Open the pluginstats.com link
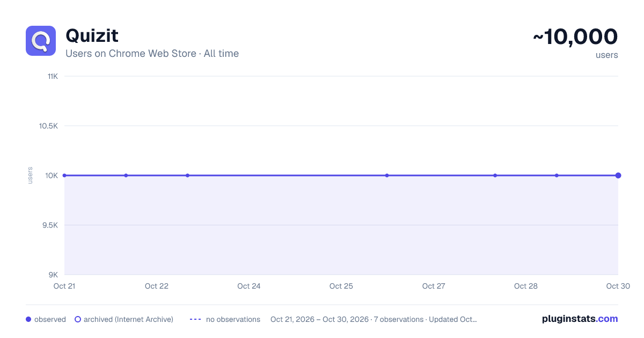This screenshot has height=338, width=644. 580,319
